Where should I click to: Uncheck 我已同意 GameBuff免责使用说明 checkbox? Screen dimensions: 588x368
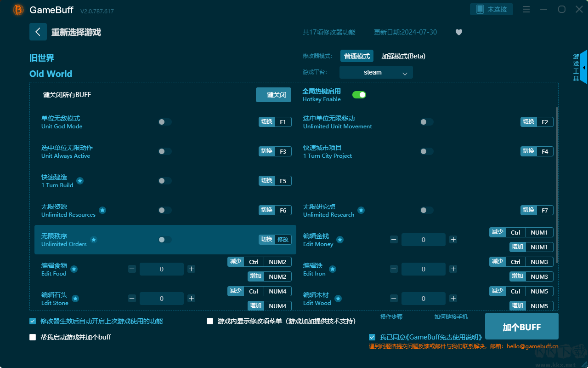click(372, 337)
